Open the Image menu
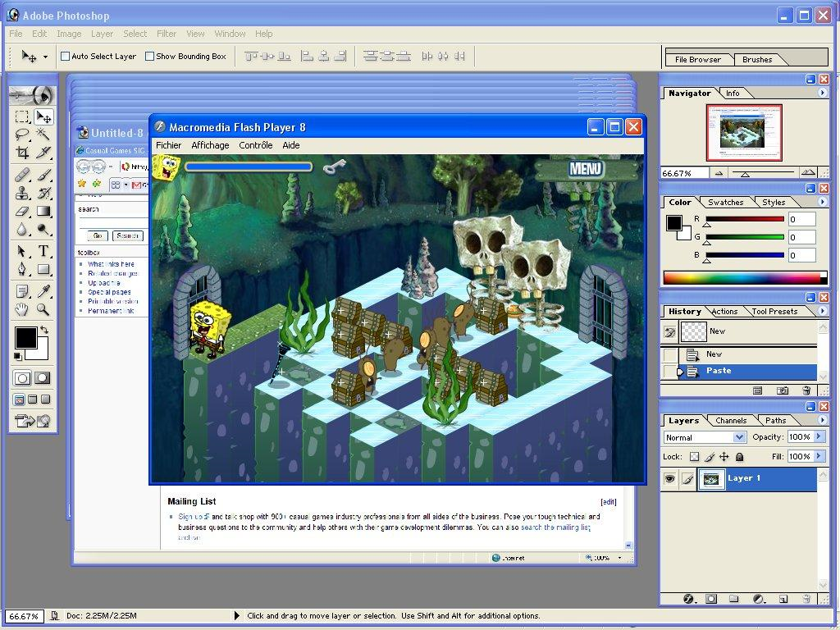The width and height of the screenshot is (840, 630). click(69, 34)
